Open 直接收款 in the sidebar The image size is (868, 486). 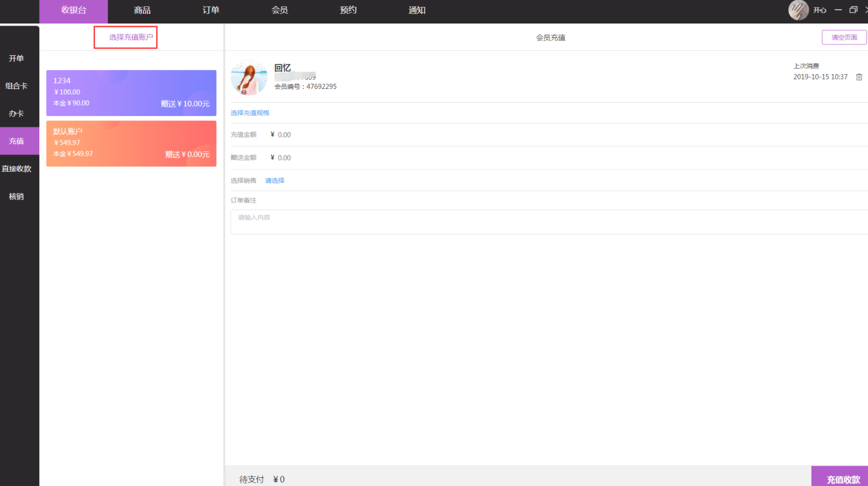click(x=16, y=169)
